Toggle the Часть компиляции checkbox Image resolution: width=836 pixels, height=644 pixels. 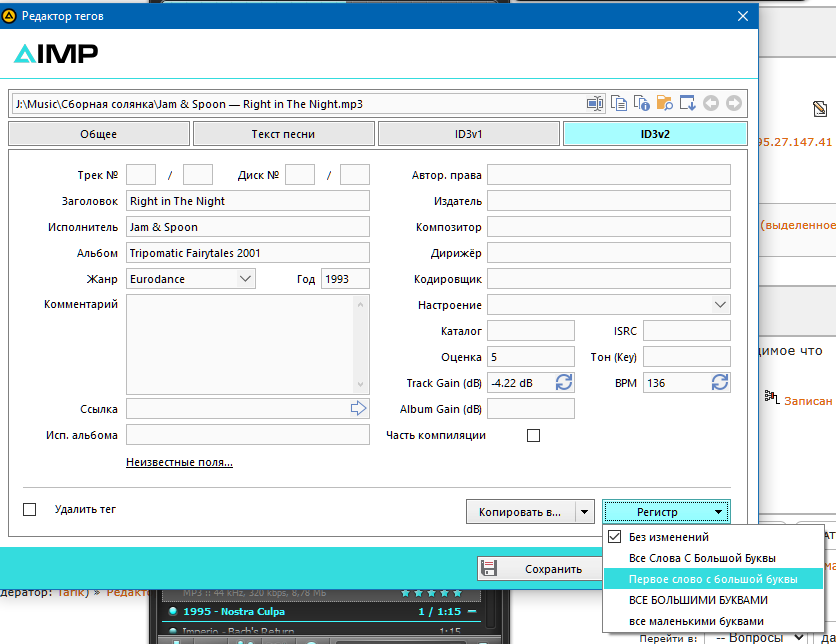point(533,436)
